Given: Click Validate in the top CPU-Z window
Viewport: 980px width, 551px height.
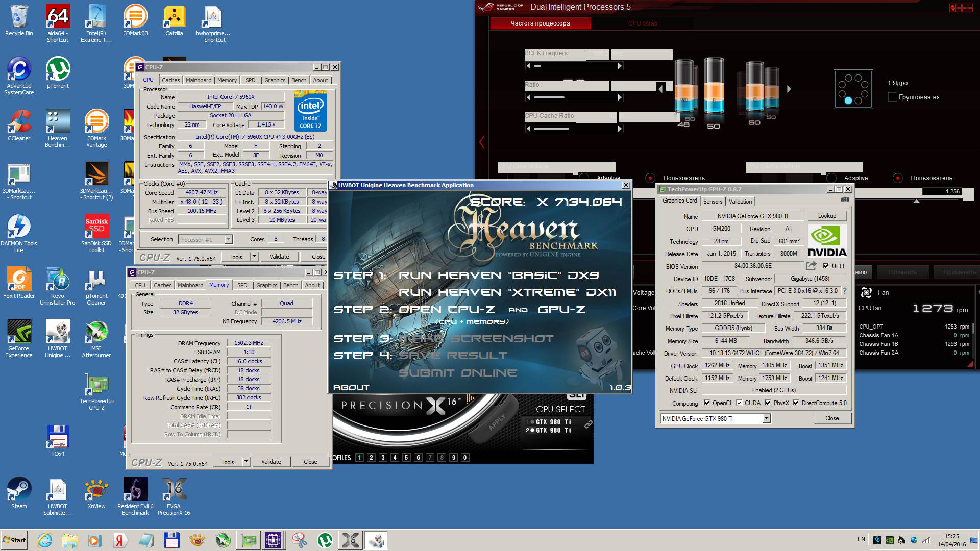Looking at the screenshot, I should coord(279,257).
